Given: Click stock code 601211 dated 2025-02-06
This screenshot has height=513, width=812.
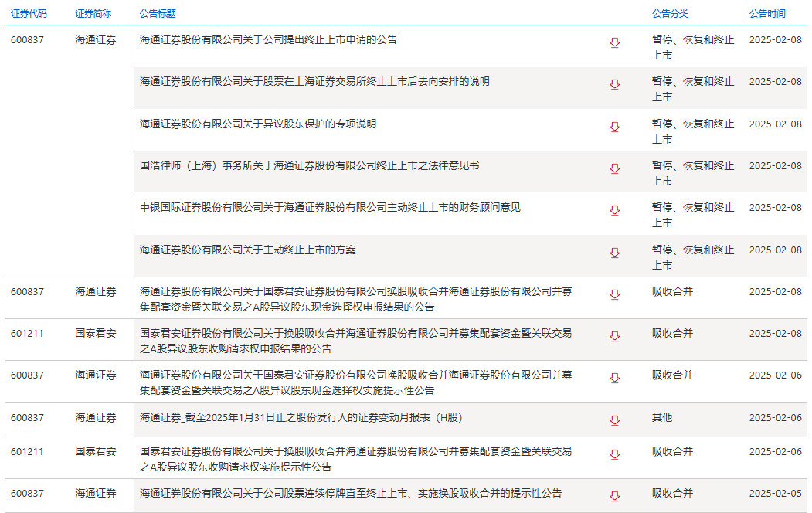Looking at the screenshot, I should (x=28, y=451).
